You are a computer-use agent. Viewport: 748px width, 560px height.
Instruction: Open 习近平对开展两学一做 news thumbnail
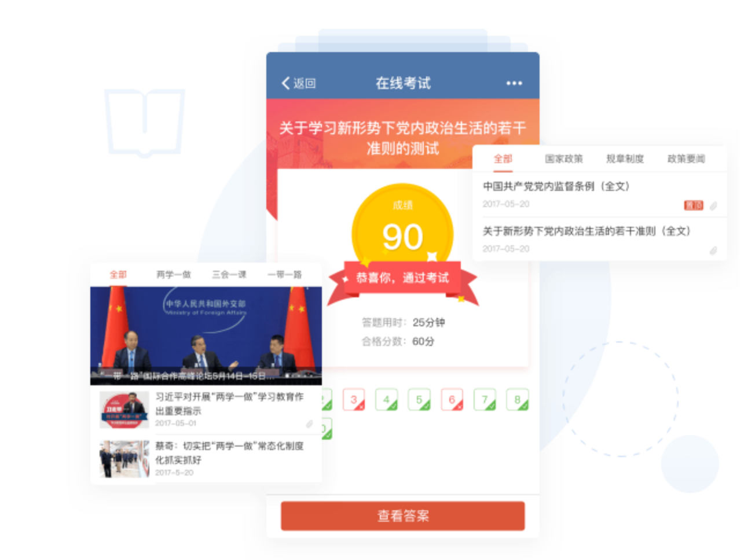[124, 410]
